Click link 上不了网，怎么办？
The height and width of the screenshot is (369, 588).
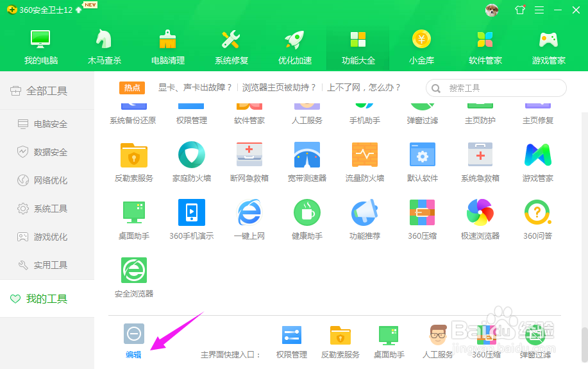tap(364, 88)
